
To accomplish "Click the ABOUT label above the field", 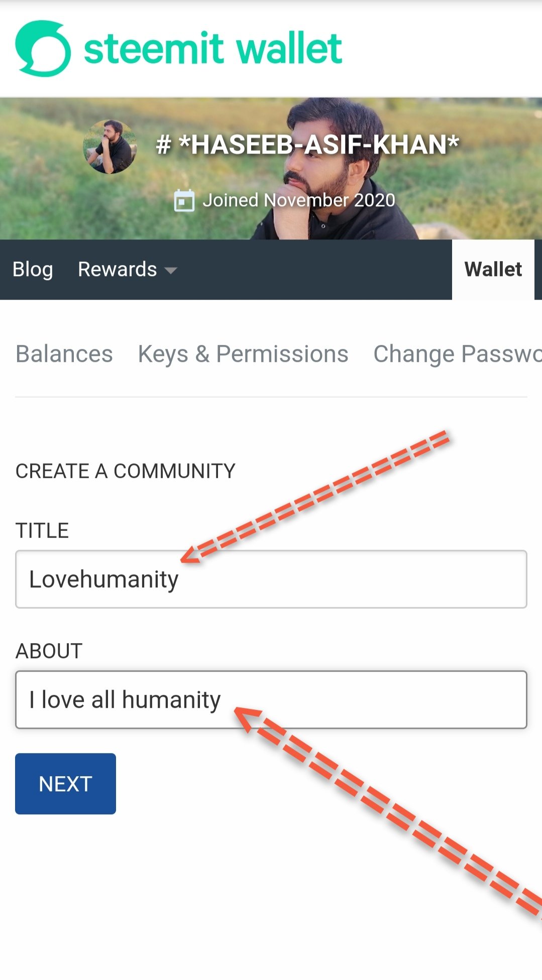I will pos(49,651).
